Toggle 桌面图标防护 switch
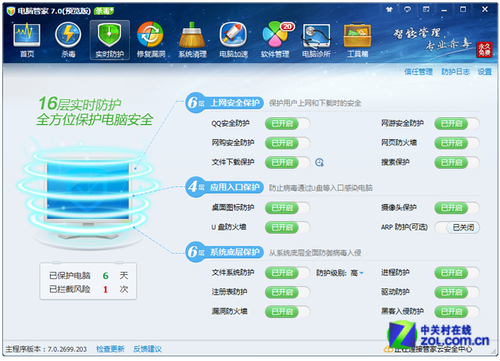Image resolution: width=500 pixels, height=361 pixels. click(287, 208)
